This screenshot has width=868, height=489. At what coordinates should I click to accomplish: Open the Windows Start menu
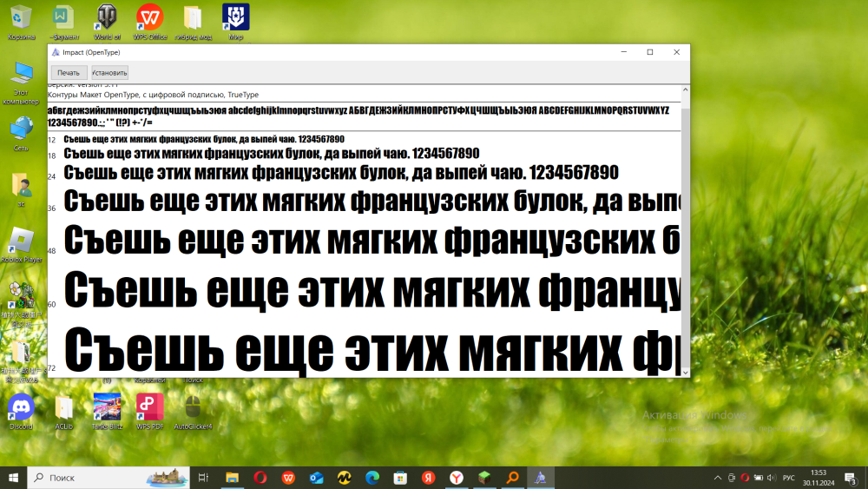tap(13, 478)
